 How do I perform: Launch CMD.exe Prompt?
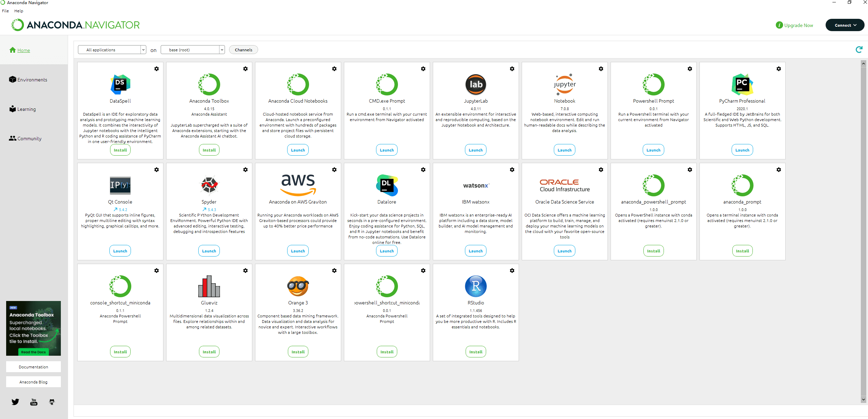tap(387, 150)
